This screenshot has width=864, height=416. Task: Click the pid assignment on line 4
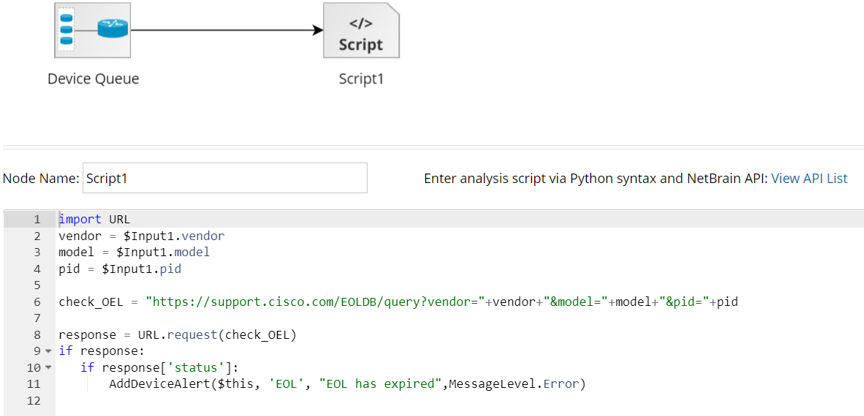tap(120, 268)
